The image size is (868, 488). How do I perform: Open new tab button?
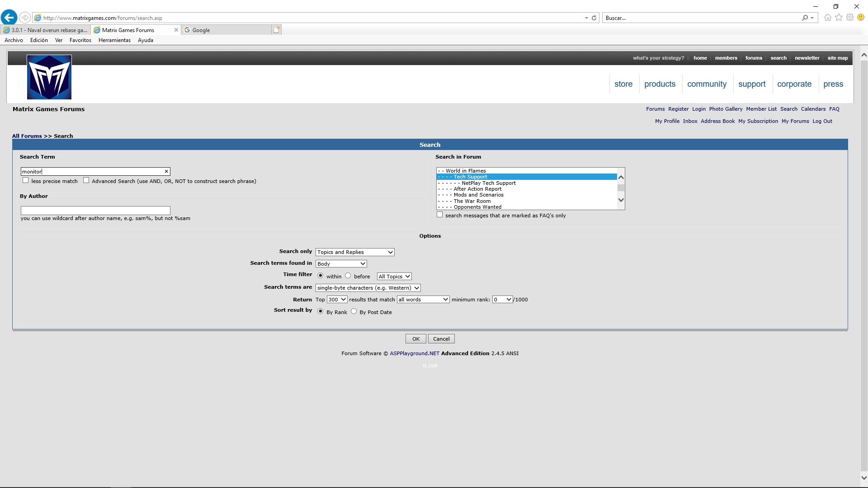click(x=277, y=30)
